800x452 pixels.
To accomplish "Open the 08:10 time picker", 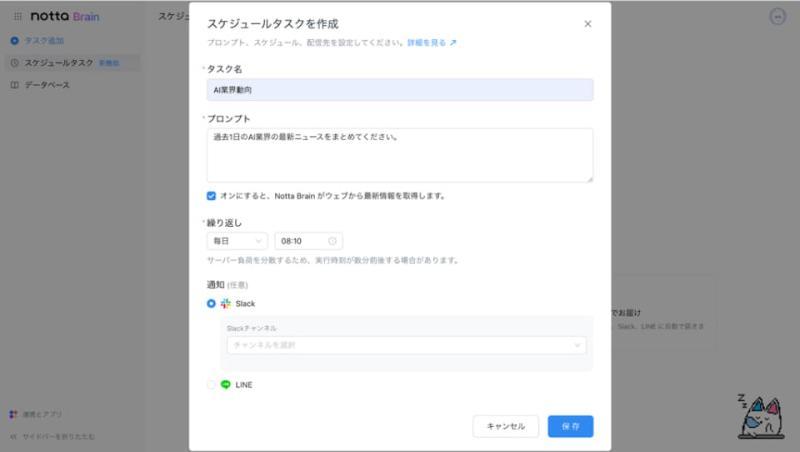I will coord(309,241).
